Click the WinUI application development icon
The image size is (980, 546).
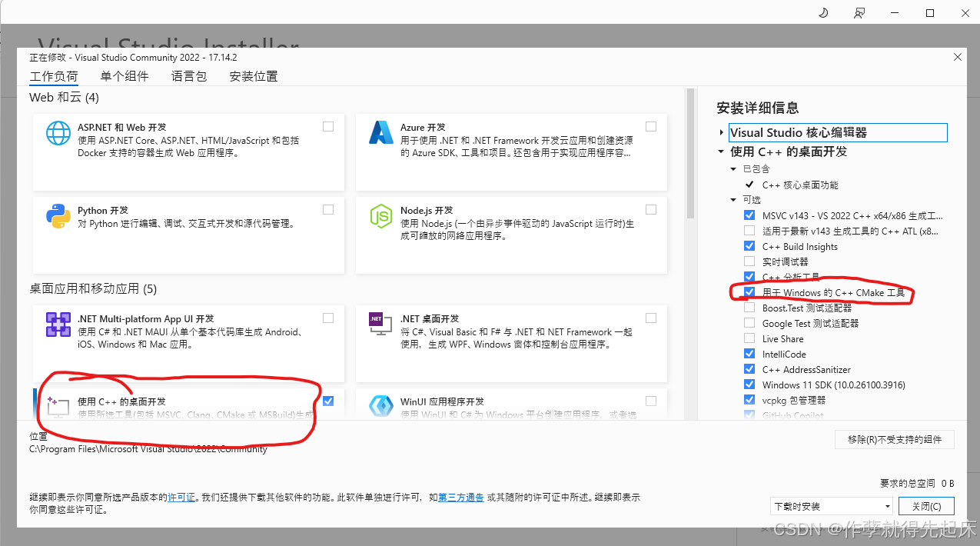click(381, 406)
